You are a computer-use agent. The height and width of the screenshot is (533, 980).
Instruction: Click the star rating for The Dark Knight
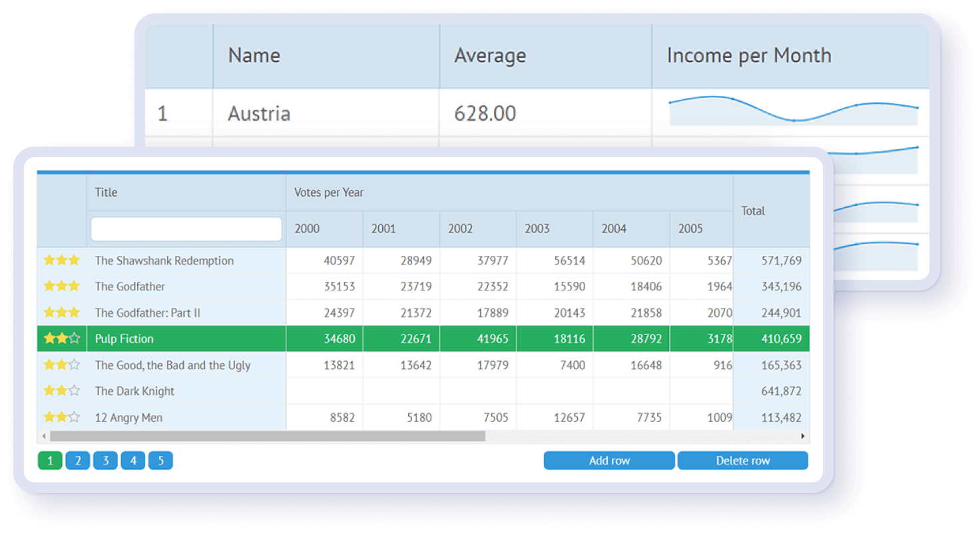61,391
